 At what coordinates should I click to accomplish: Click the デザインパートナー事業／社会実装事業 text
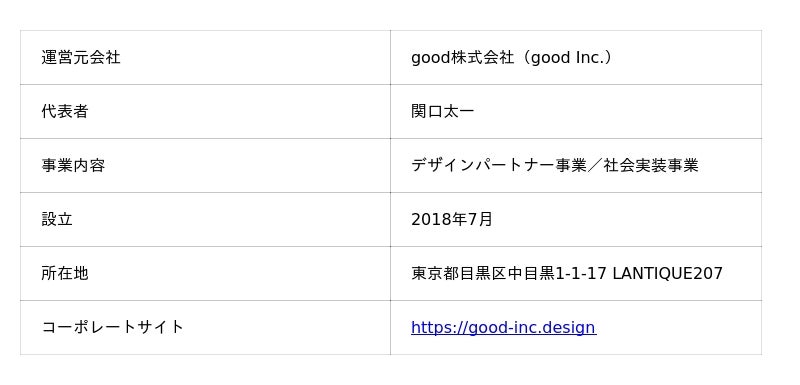pyautogui.click(x=554, y=166)
